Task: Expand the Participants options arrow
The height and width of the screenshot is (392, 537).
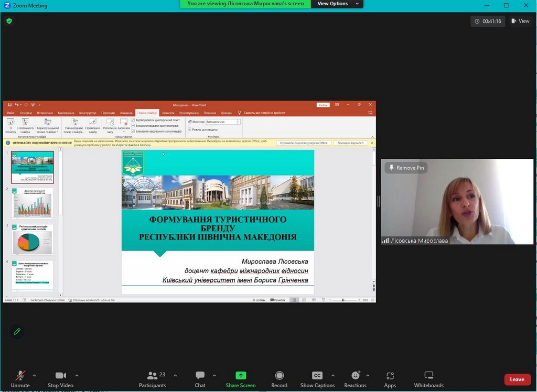Action: [175, 376]
